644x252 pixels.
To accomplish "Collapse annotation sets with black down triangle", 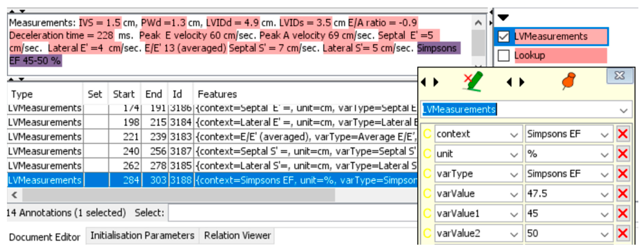I will [503, 17].
